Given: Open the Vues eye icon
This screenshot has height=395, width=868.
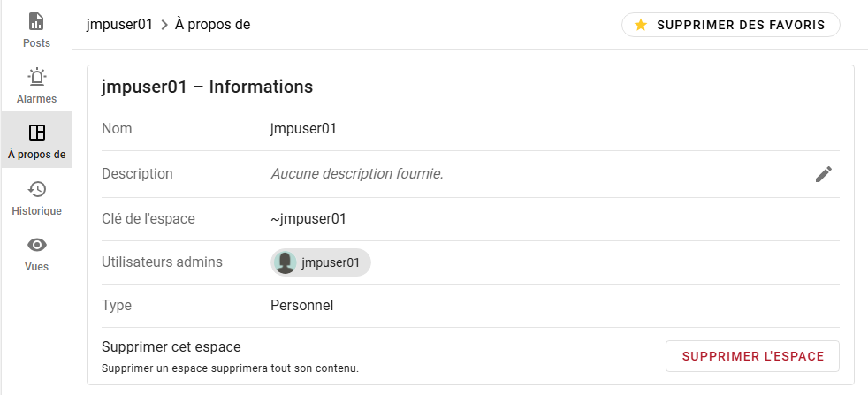Looking at the screenshot, I should pos(36,245).
